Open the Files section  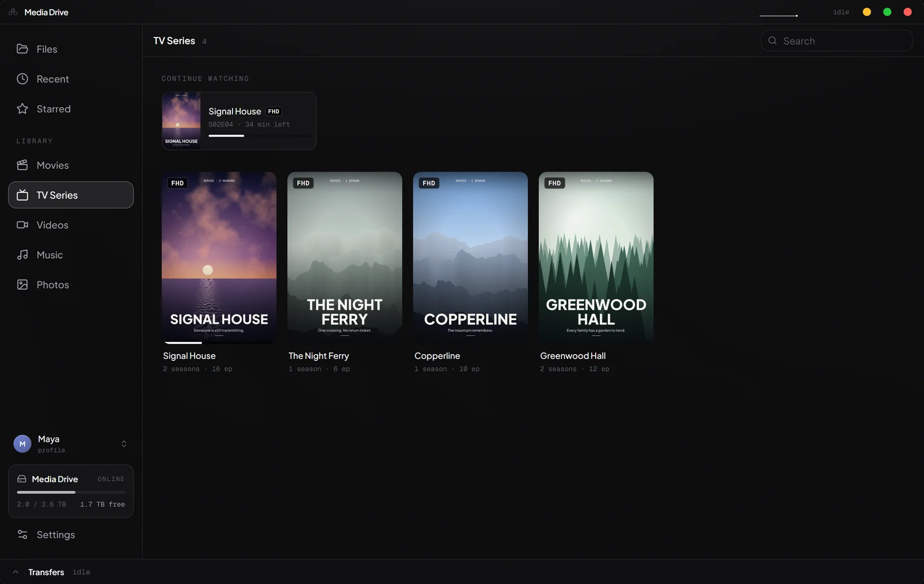[71, 49]
